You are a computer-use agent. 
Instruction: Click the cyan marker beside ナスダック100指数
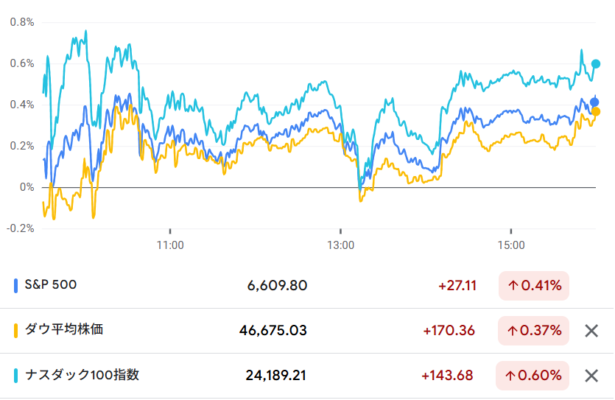tap(16, 376)
